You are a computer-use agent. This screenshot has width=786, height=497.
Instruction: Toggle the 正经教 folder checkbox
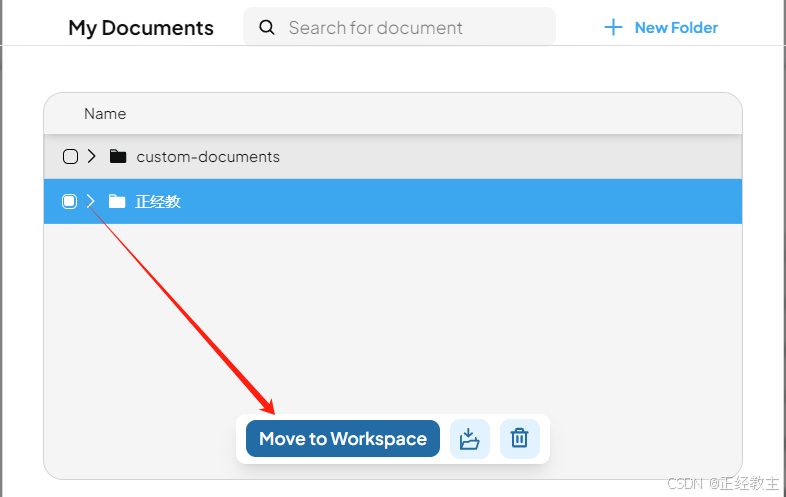click(69, 202)
